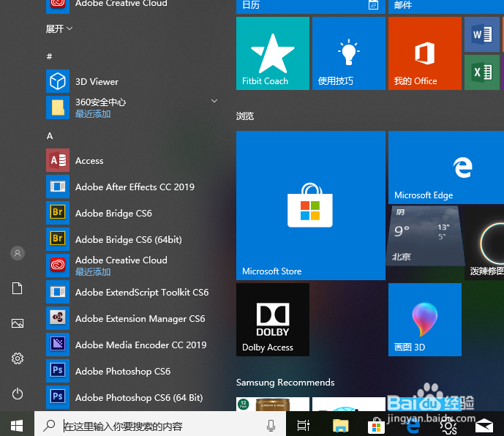Launch Adobe Photoshop CS6 (64 Bit) icon
This screenshot has width=504, height=436.
click(58, 397)
